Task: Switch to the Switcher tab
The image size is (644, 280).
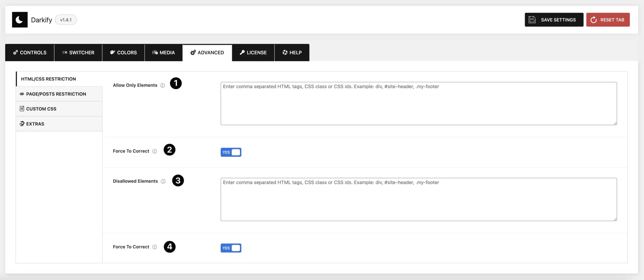Action: click(x=78, y=53)
